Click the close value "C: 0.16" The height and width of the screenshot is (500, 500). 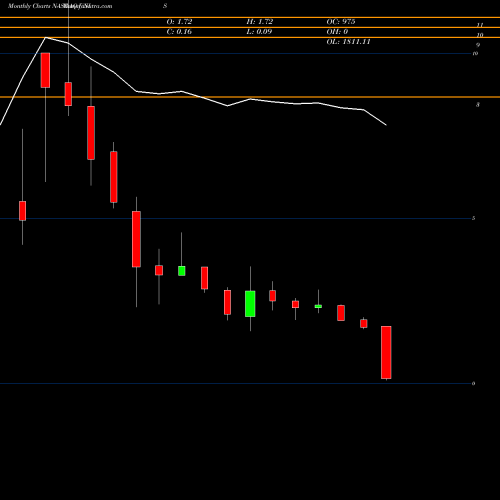tap(179, 32)
